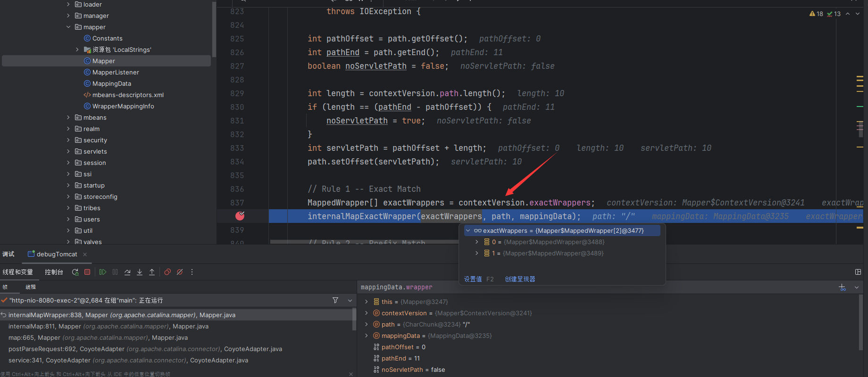
Task: Resume program execution
Action: coord(102,272)
